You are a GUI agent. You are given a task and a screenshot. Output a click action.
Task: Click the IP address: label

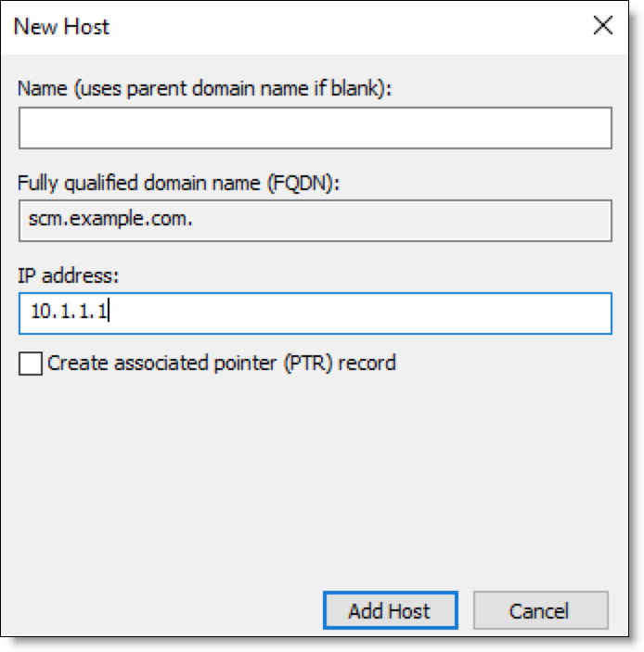[69, 275]
